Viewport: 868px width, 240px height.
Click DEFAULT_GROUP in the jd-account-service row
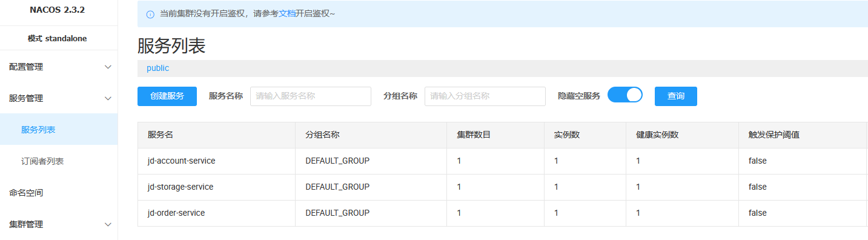coord(337,161)
